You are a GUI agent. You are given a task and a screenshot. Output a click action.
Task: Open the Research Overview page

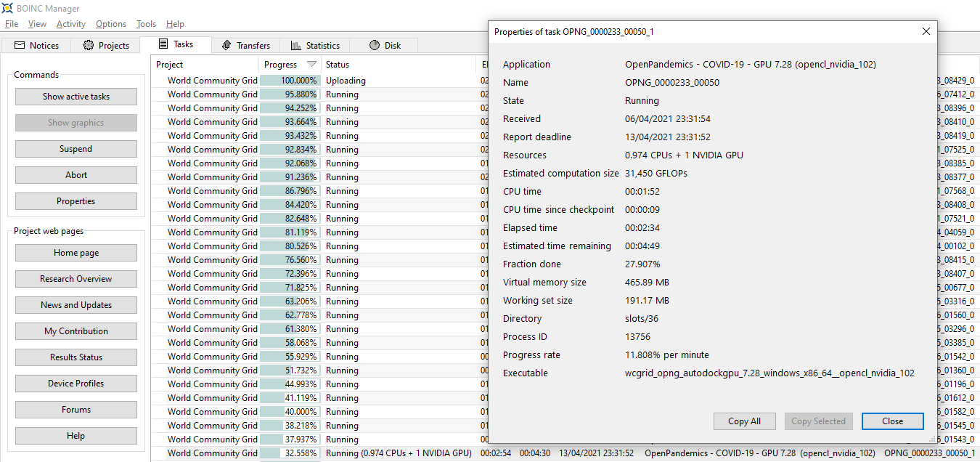tap(76, 279)
